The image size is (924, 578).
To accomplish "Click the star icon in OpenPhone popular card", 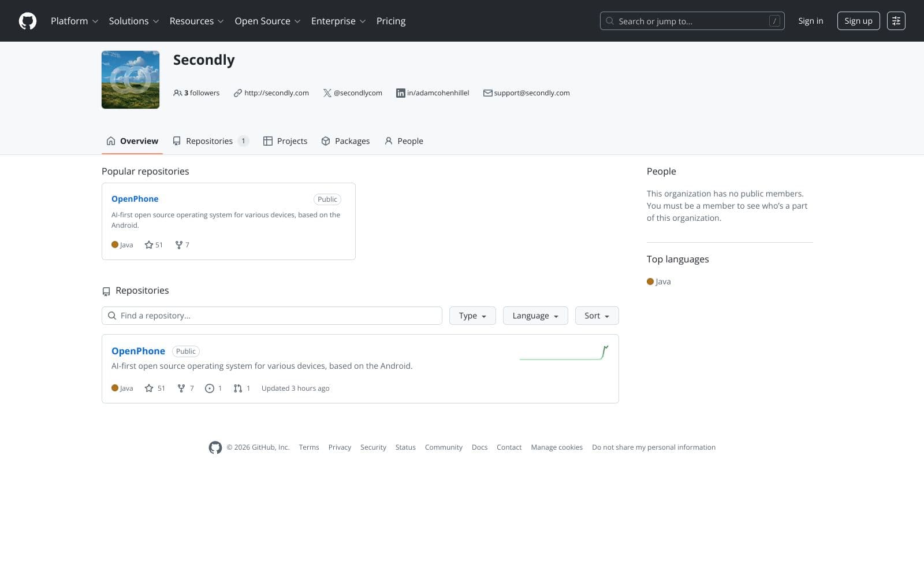I will 149,245.
